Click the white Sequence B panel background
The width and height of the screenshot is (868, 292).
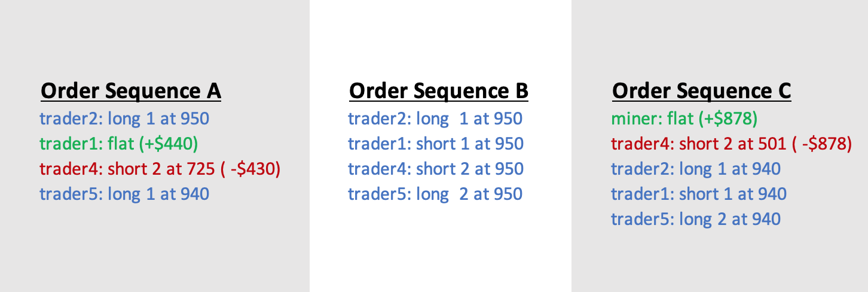[440, 251]
